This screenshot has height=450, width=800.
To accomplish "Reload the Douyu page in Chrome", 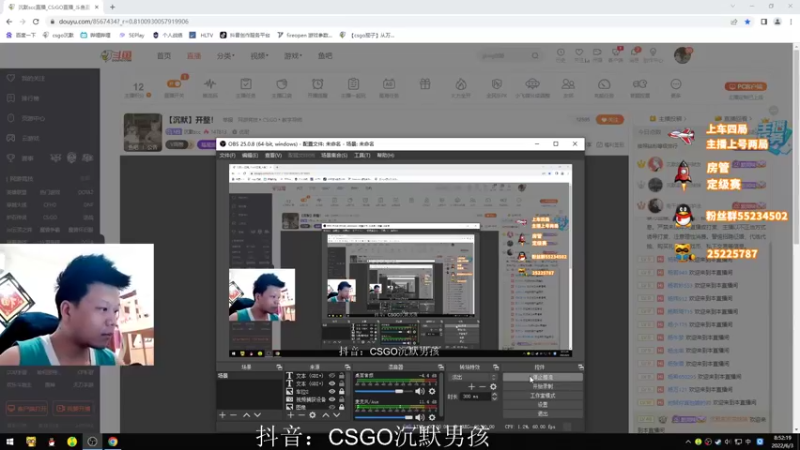I will 36,21.
